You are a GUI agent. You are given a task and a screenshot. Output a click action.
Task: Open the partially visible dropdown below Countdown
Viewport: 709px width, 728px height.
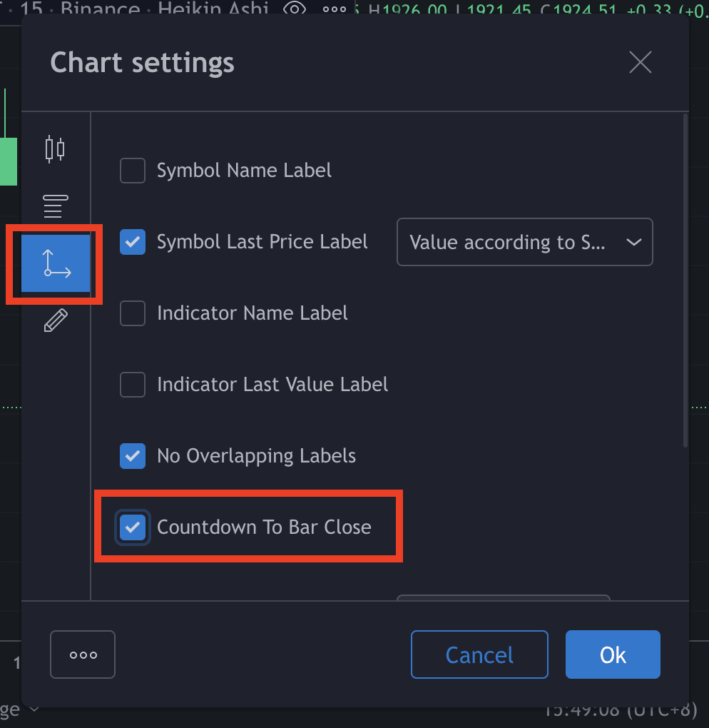click(504, 597)
